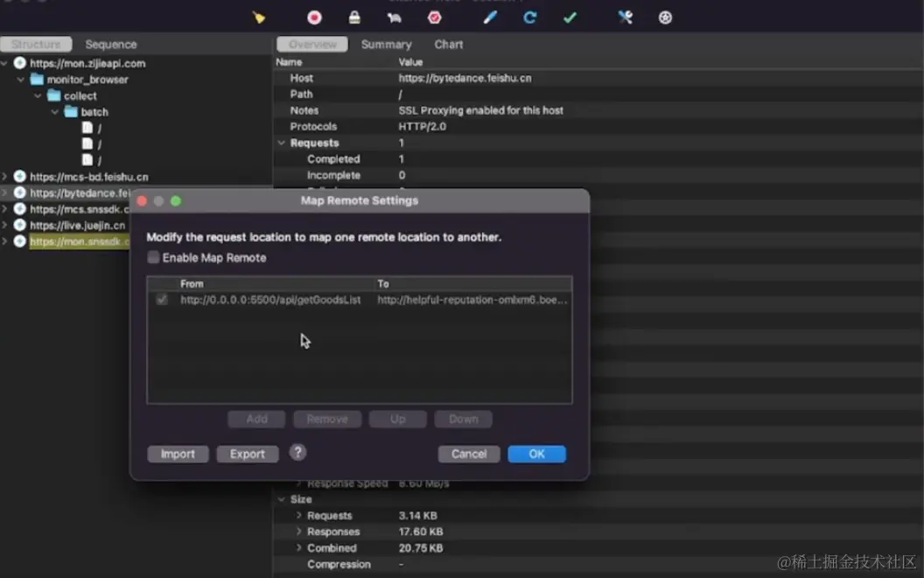The width and height of the screenshot is (924, 578).
Task: Expand the Size Responses row
Action: 298,532
